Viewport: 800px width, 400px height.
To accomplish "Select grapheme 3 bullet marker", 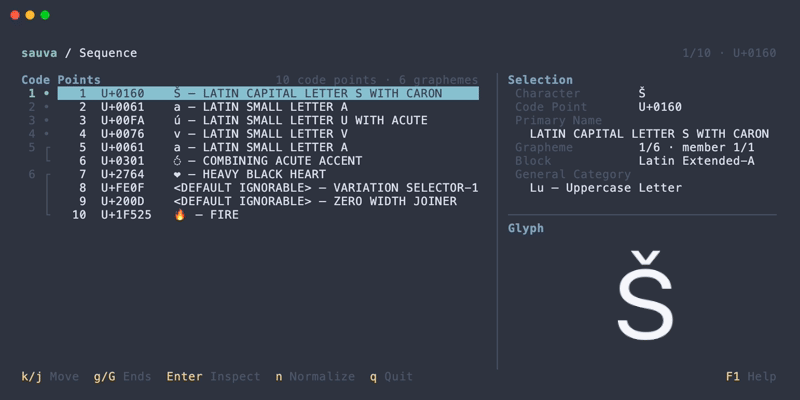I will 46,120.
